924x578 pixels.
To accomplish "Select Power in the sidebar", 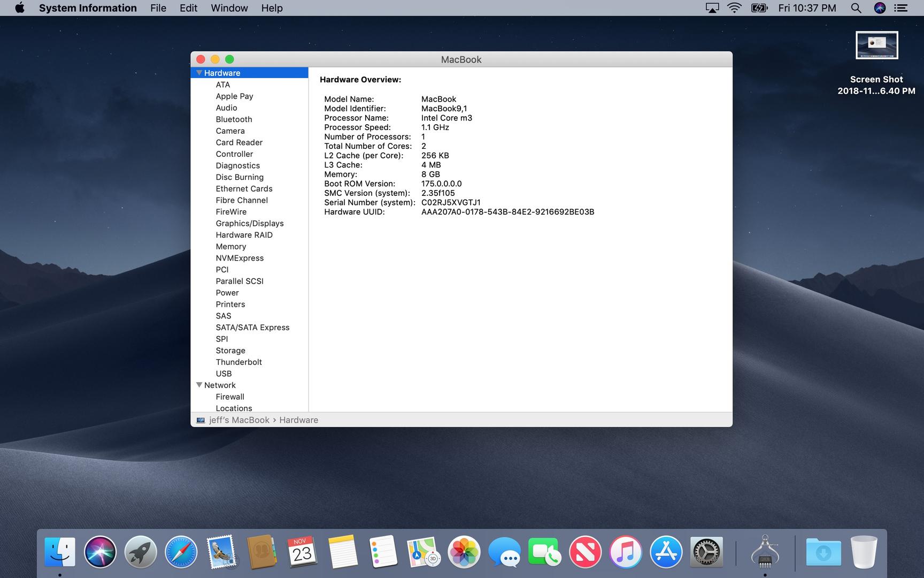I will click(227, 293).
